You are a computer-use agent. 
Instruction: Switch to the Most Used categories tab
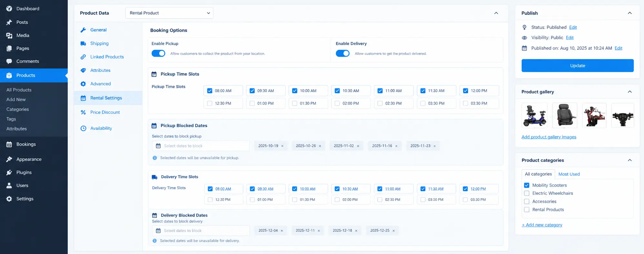[x=569, y=174]
